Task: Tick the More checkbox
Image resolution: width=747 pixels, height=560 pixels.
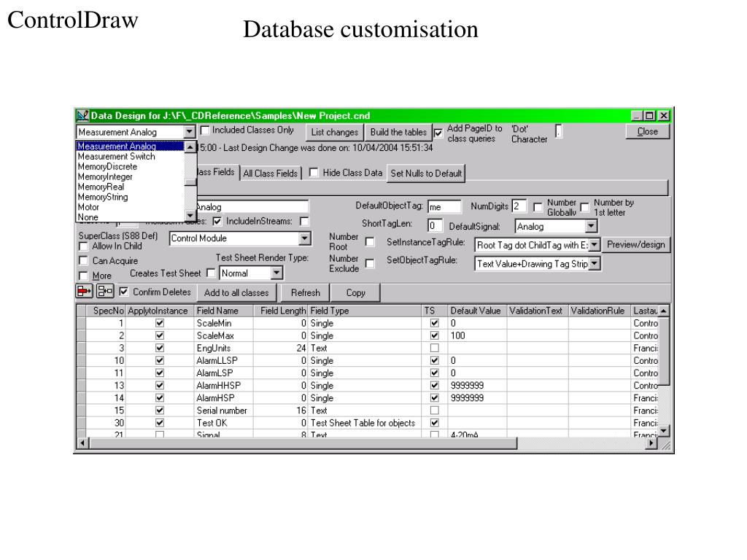Action: tap(83, 276)
